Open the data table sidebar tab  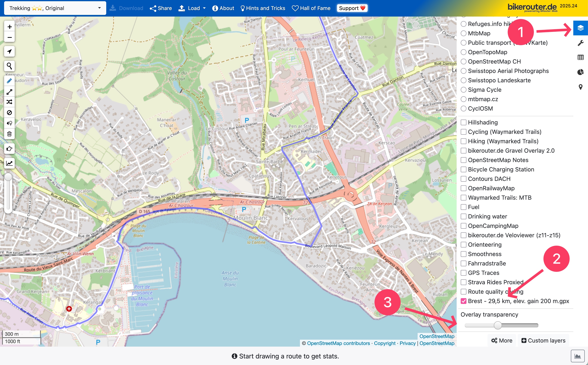coord(580,57)
